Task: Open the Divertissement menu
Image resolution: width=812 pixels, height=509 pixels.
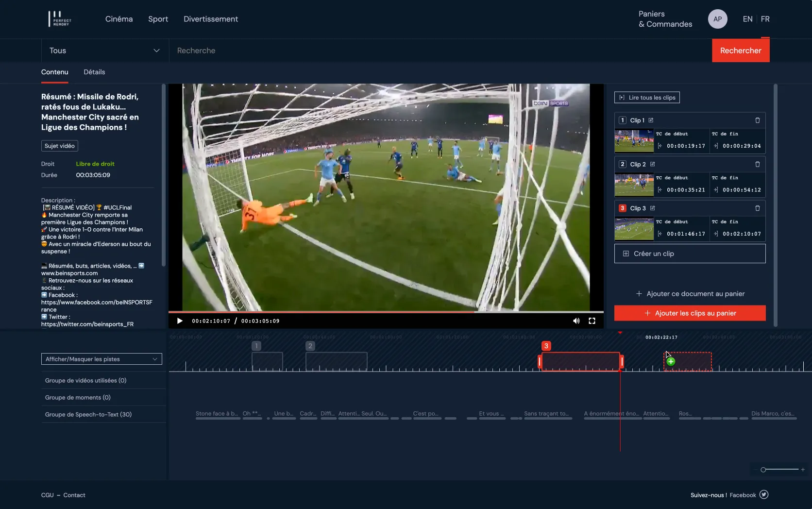Action: click(211, 19)
